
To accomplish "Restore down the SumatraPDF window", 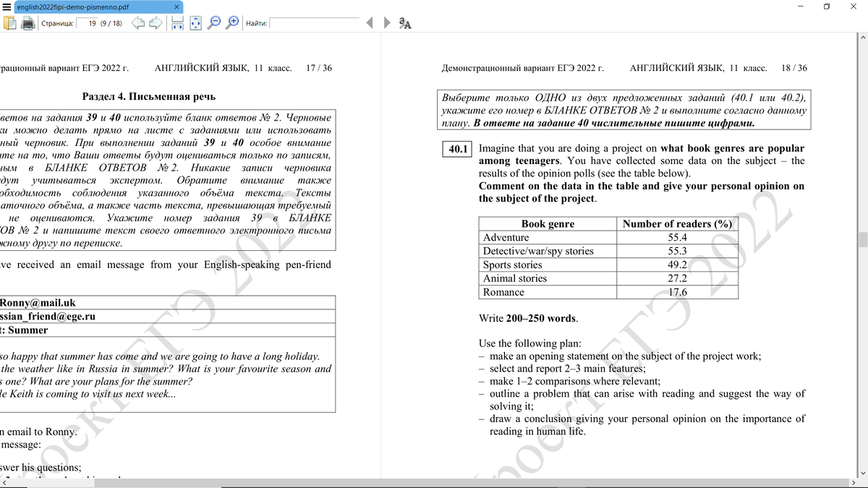I will (x=827, y=6).
